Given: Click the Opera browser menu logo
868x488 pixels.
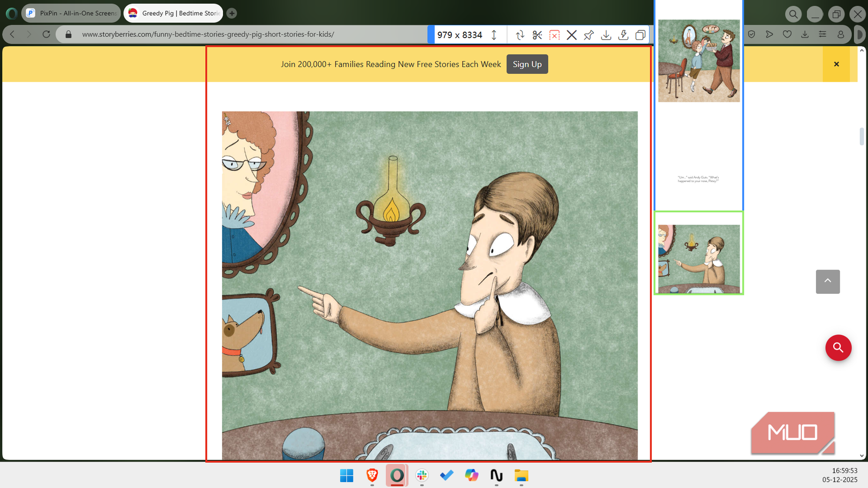Looking at the screenshot, I should pos(12,13).
